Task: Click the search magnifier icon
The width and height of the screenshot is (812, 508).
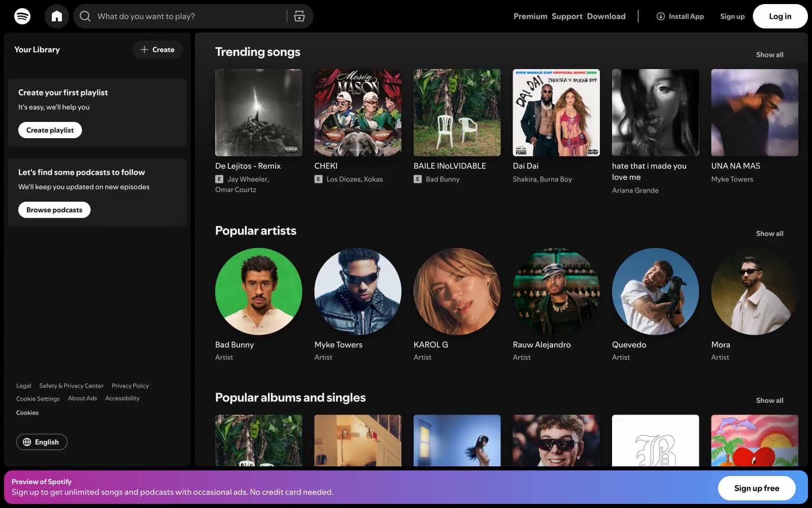Action: pyautogui.click(x=85, y=16)
